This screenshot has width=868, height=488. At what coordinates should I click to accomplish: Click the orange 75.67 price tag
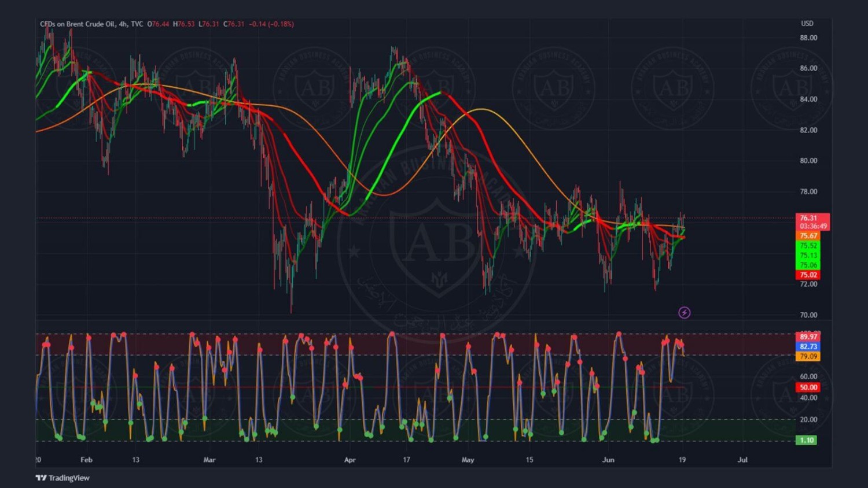pos(808,236)
